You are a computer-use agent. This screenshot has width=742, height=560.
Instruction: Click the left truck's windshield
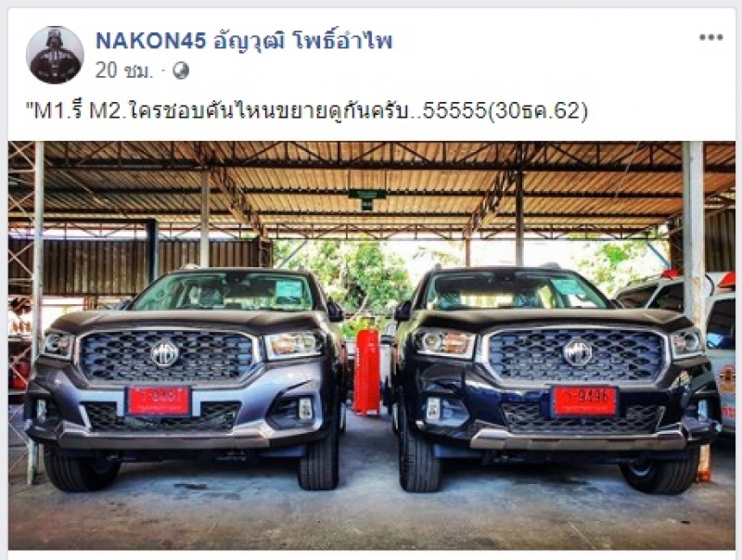pyautogui.click(x=223, y=292)
